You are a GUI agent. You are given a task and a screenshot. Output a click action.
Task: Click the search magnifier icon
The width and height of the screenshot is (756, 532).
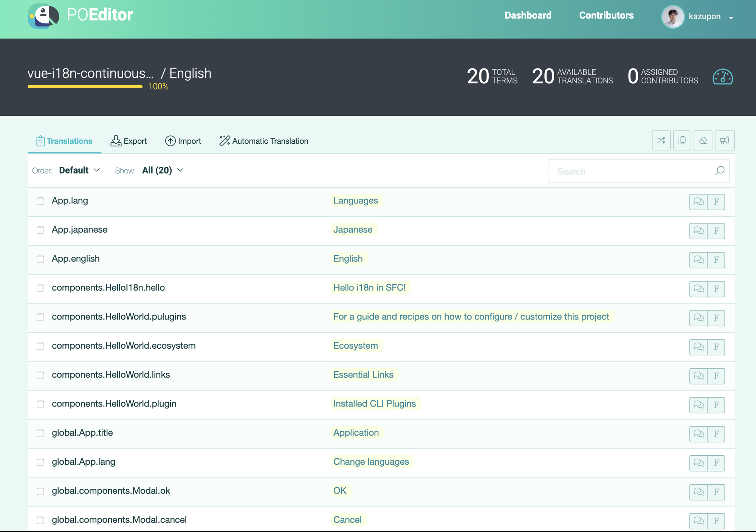click(719, 171)
